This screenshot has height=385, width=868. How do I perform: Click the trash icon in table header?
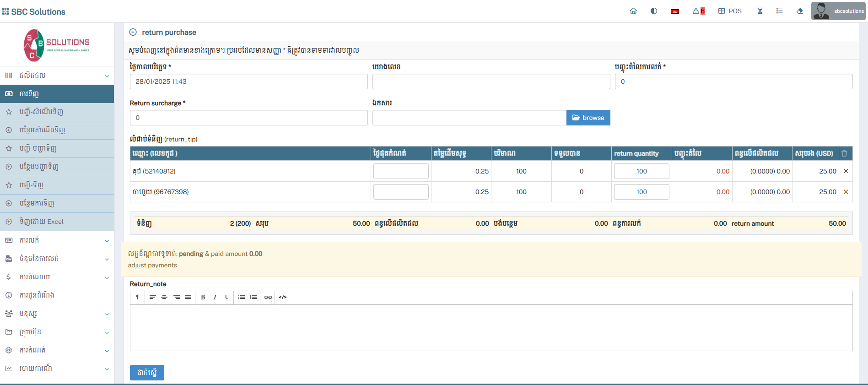844,153
